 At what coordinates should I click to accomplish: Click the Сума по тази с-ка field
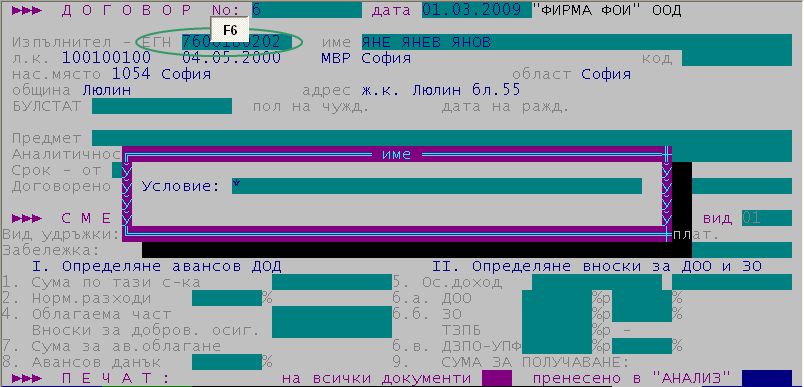332,282
